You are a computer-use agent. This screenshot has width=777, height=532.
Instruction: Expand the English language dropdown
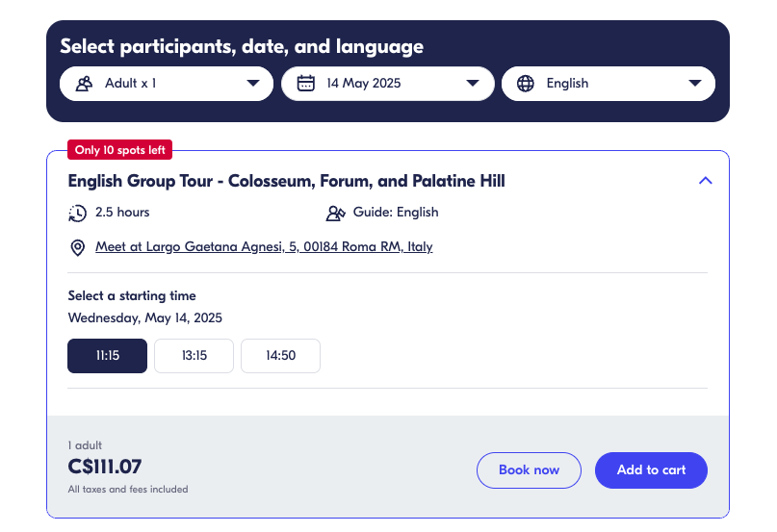coord(609,84)
